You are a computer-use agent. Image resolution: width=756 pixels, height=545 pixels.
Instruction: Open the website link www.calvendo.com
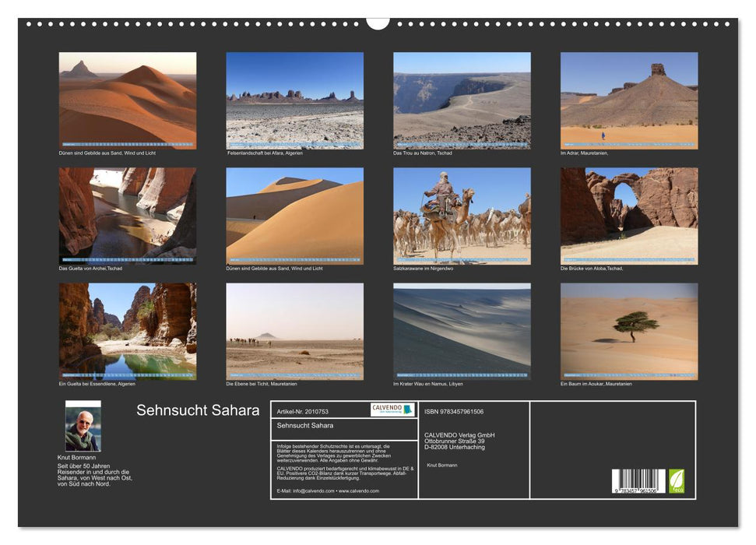(x=360, y=491)
